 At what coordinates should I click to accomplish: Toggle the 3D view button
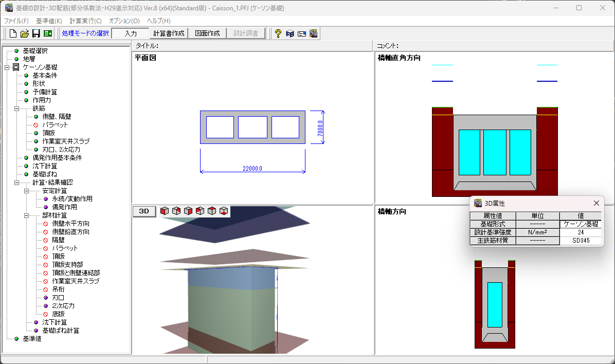point(144,211)
